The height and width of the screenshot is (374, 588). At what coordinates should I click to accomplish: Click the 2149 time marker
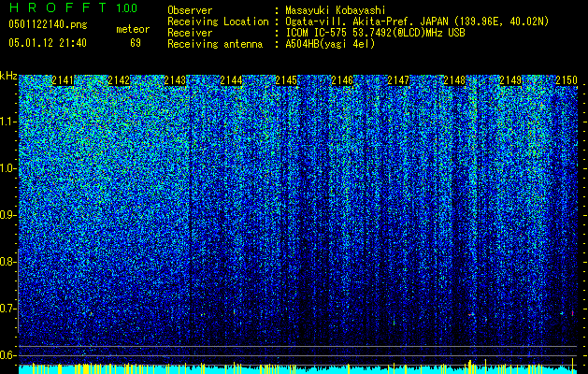pos(510,80)
